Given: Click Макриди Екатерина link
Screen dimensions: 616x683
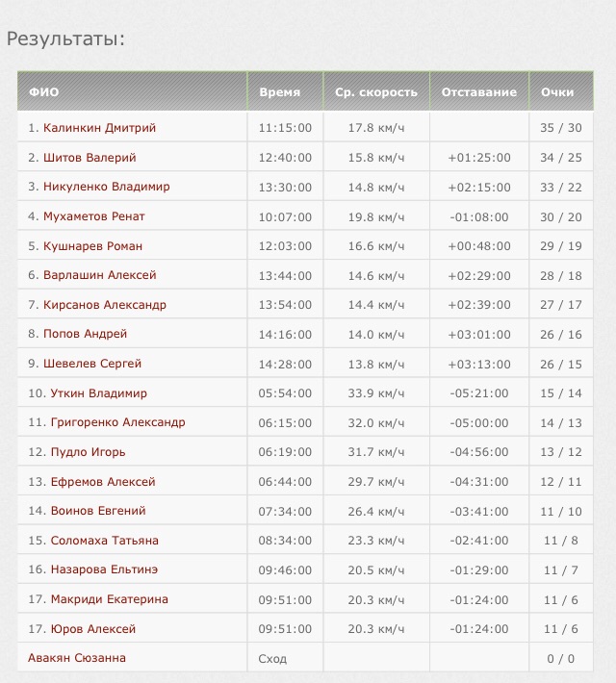Looking at the screenshot, I should point(109,599).
